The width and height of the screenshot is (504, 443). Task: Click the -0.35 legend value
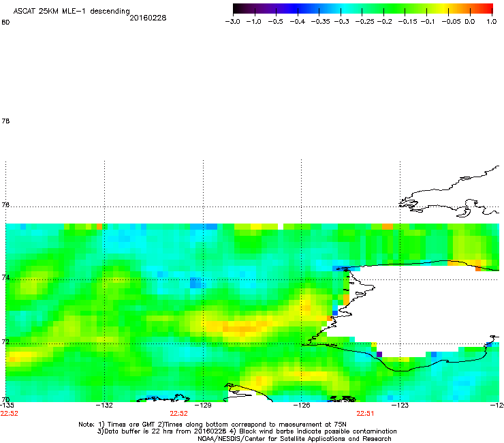pos(321,22)
